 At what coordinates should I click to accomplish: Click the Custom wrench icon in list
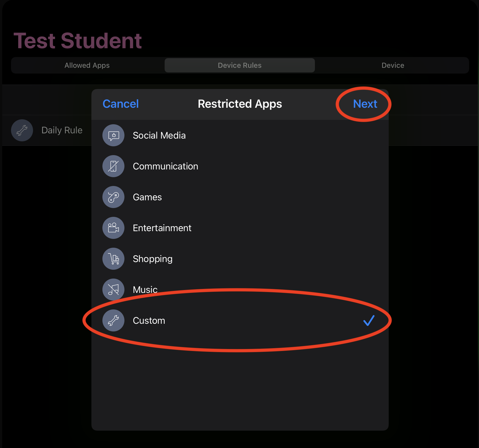click(x=113, y=320)
